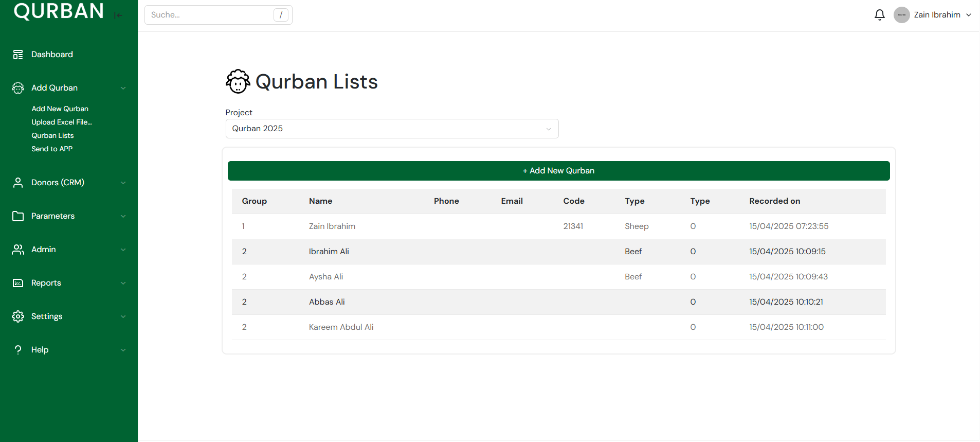Click the Zain Ibrahim profile avatar
Image resolution: width=980 pixels, height=442 pixels.
pyautogui.click(x=901, y=15)
